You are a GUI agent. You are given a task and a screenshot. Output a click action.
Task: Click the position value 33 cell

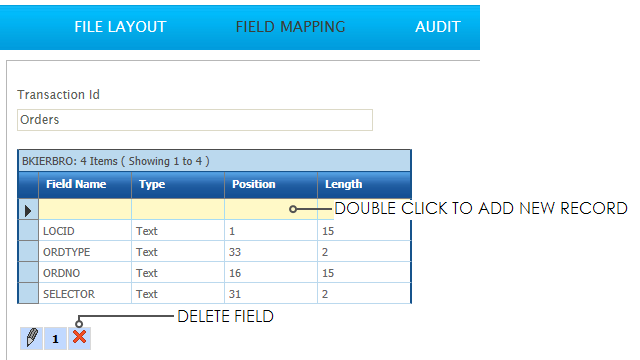point(271,252)
